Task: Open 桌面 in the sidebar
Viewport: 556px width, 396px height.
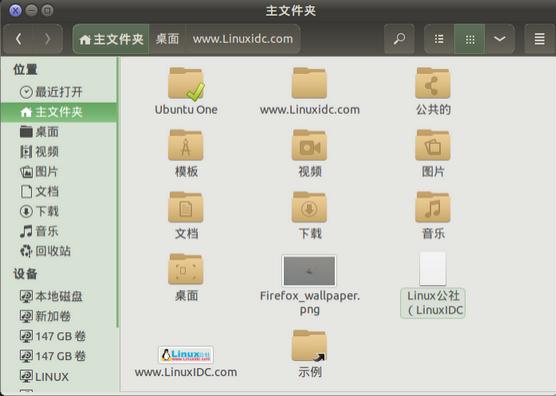Action: [x=59, y=132]
